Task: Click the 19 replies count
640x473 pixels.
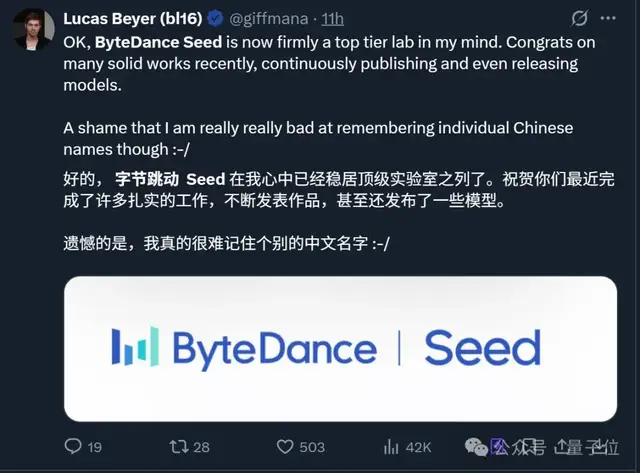Action: [95, 446]
